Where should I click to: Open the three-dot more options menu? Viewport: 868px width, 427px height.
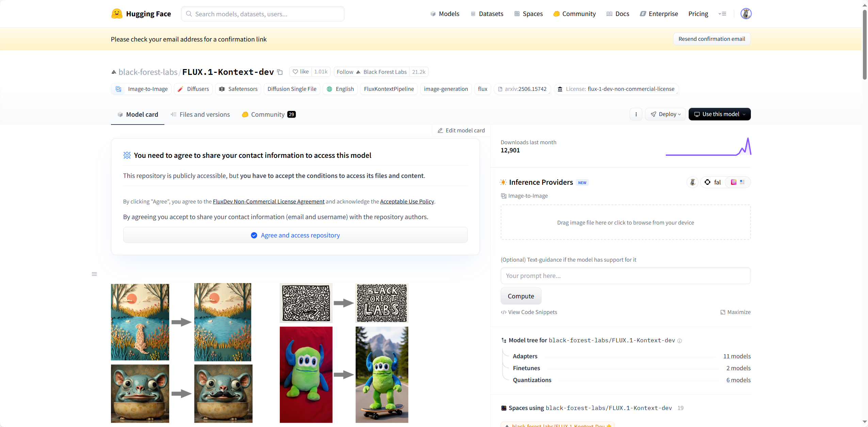[x=636, y=114]
